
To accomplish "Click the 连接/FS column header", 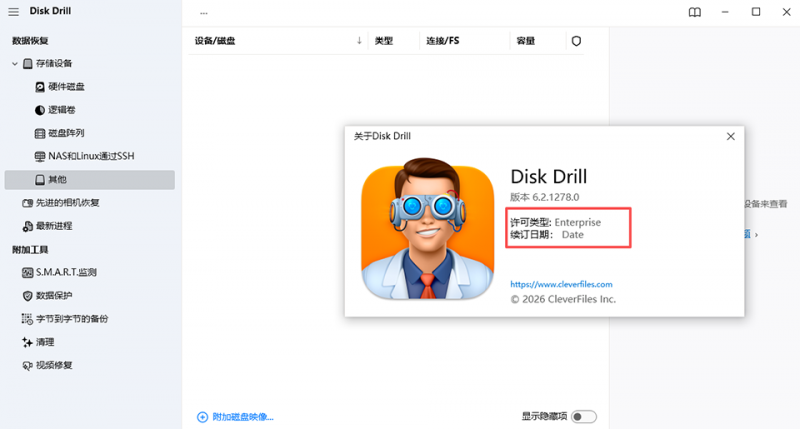I will click(443, 41).
